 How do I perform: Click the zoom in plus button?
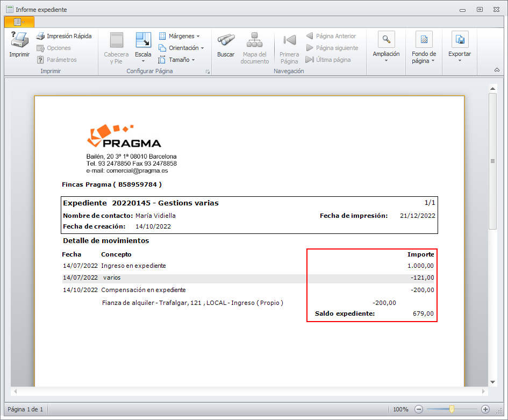(485, 409)
